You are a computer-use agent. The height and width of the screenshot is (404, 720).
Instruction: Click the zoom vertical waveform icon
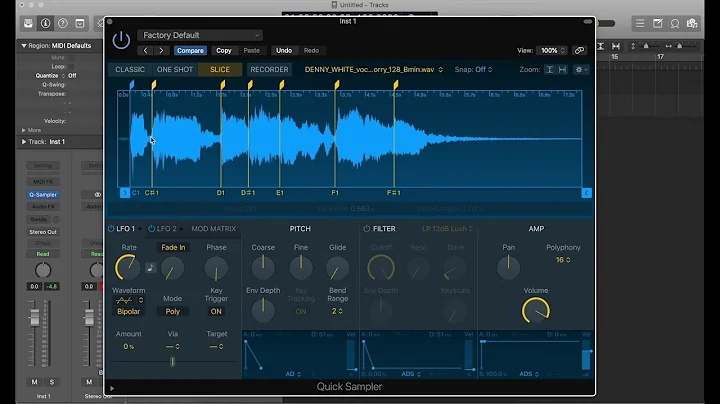[x=549, y=69]
